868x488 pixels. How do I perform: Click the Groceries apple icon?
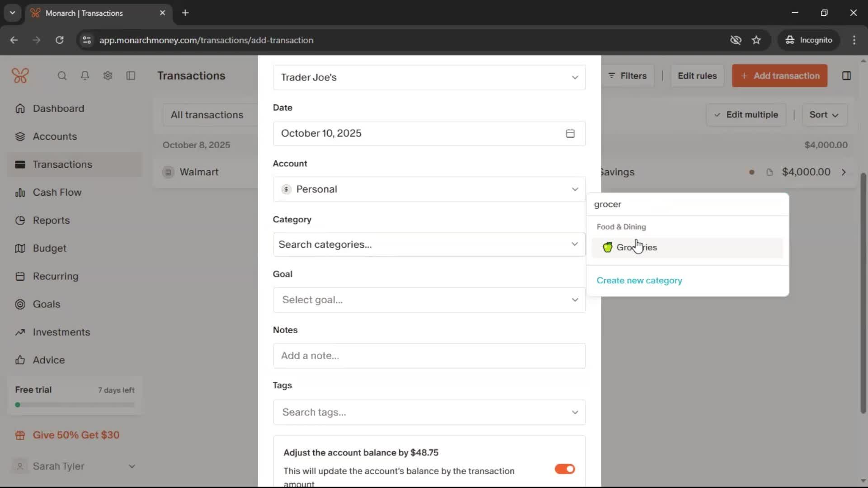(x=608, y=247)
